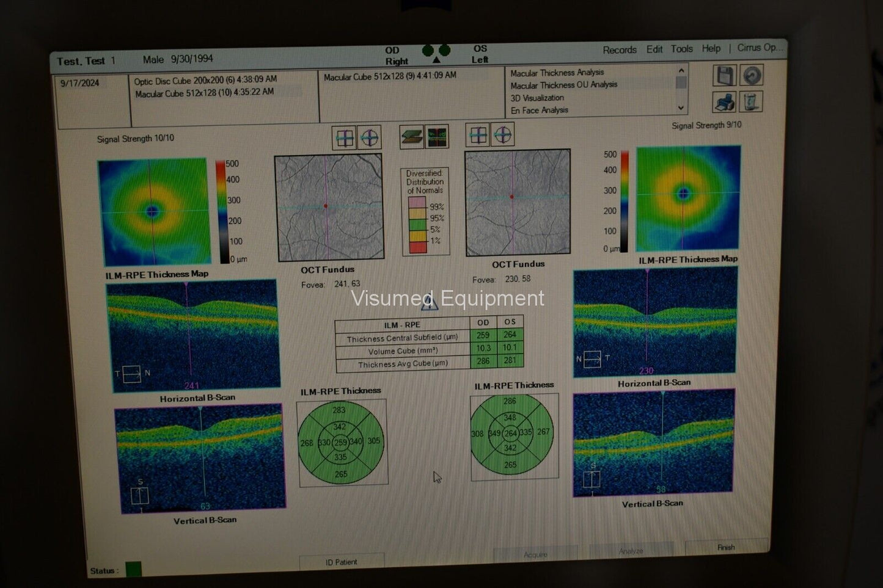The image size is (883, 588).
Task: Click the Finish button
Action: 726,547
